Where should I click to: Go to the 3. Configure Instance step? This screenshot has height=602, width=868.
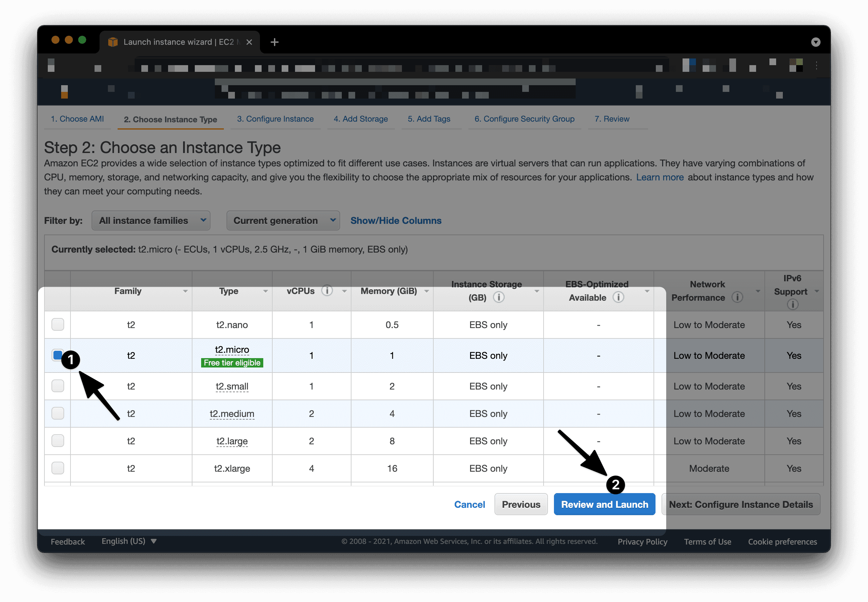tap(275, 119)
